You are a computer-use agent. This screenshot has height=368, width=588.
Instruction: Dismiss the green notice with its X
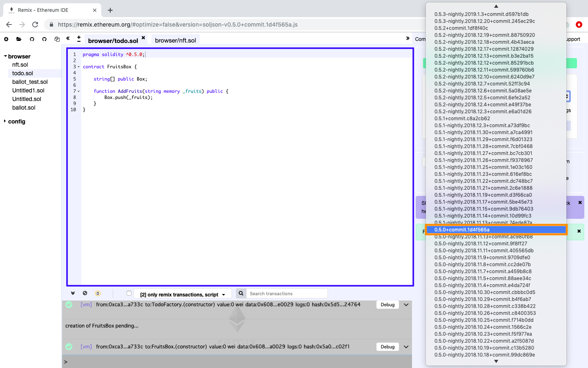[x=579, y=231]
